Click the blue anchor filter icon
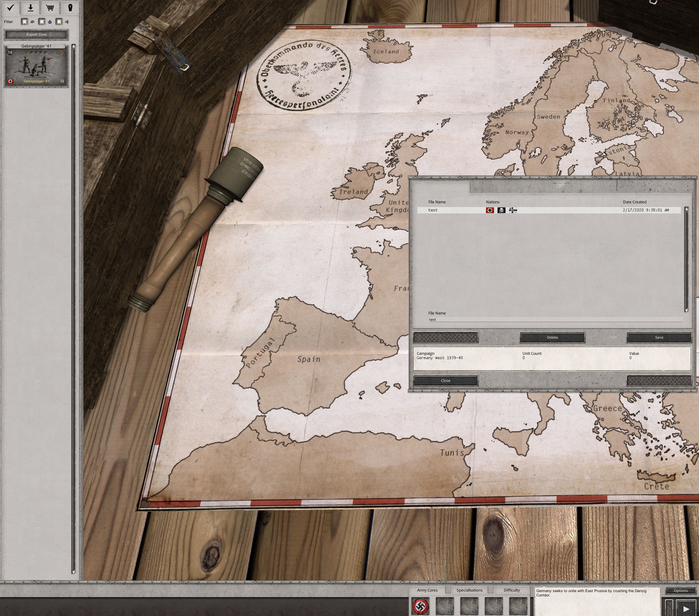This screenshot has height=616, width=699. coord(50,22)
